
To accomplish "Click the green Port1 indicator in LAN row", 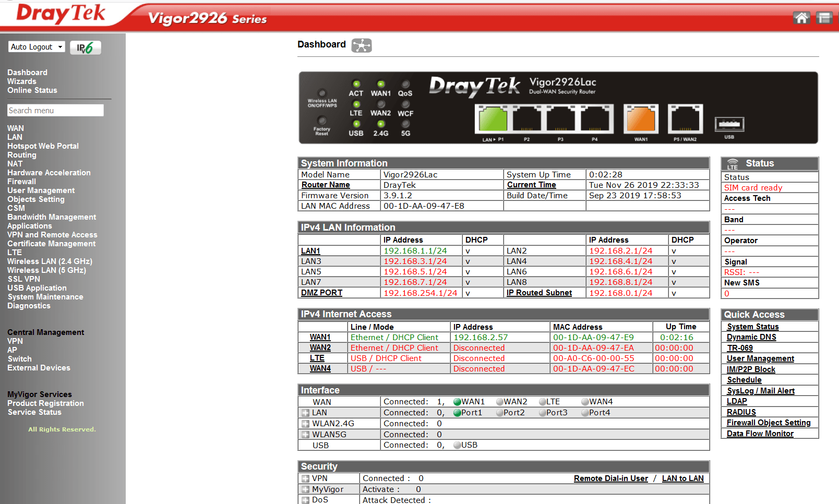I will (457, 413).
